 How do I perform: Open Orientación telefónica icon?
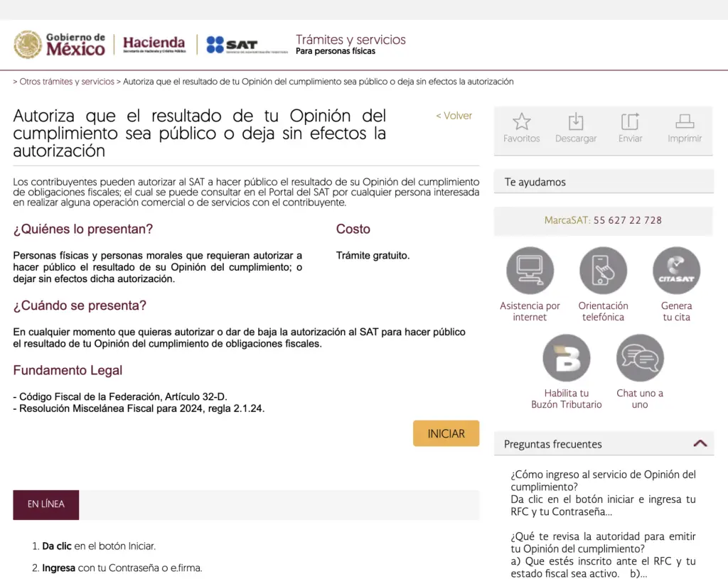click(603, 271)
